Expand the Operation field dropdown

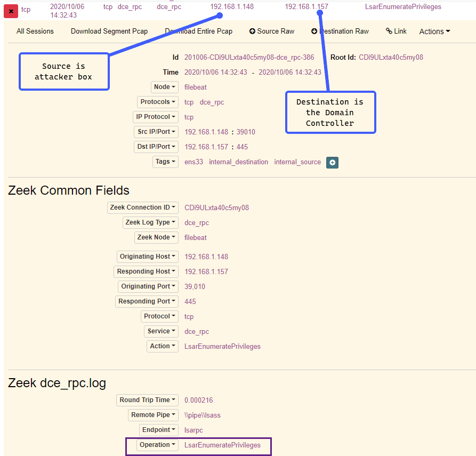(x=157, y=445)
